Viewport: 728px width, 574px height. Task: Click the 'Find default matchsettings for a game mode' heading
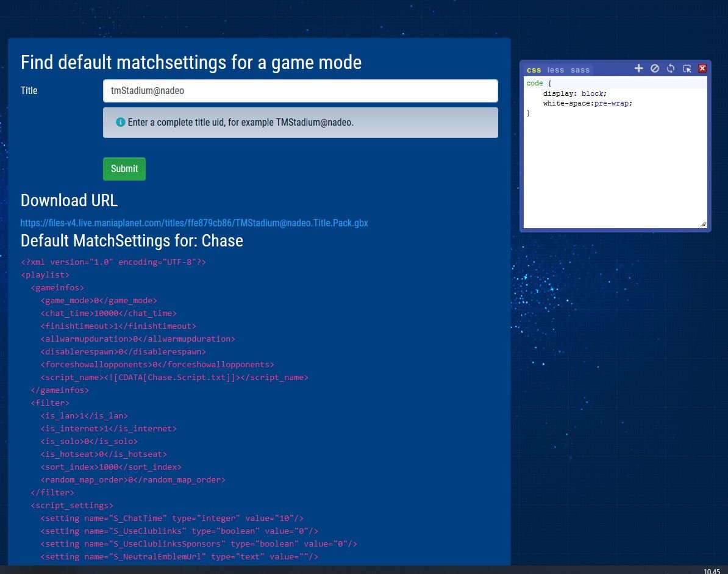191,62
